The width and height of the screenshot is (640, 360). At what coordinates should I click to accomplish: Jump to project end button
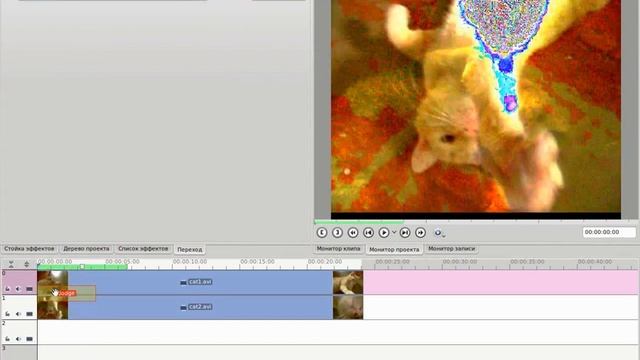coord(404,233)
